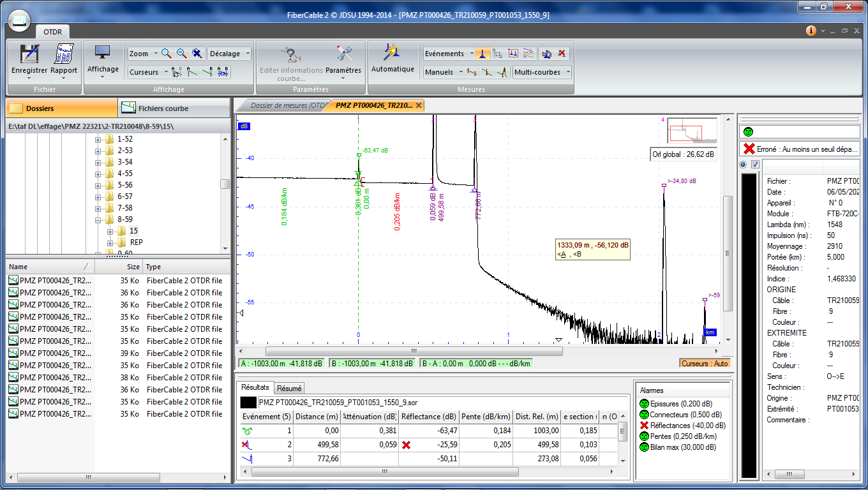Click the Affichage monitor icon

pos(102,52)
